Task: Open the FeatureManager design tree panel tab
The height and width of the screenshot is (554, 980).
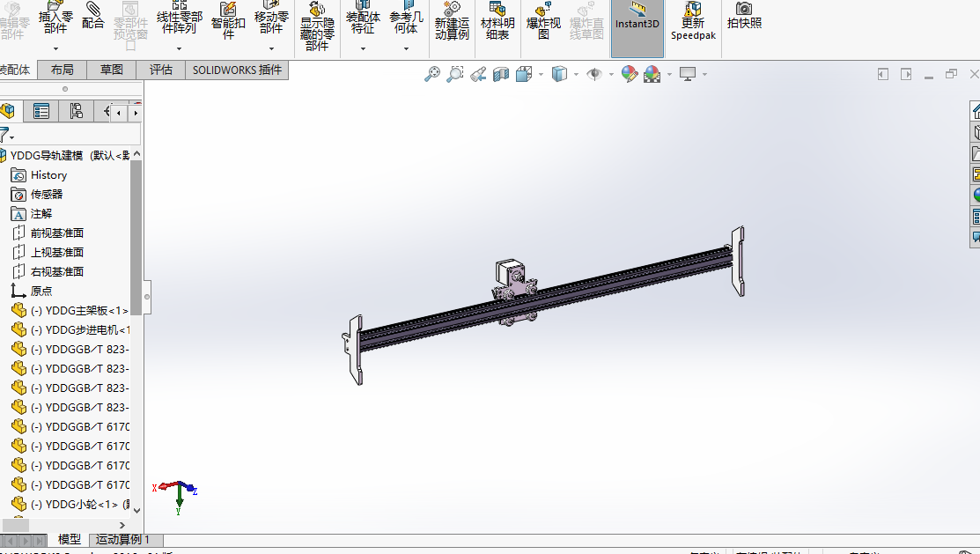Action: tap(8, 111)
